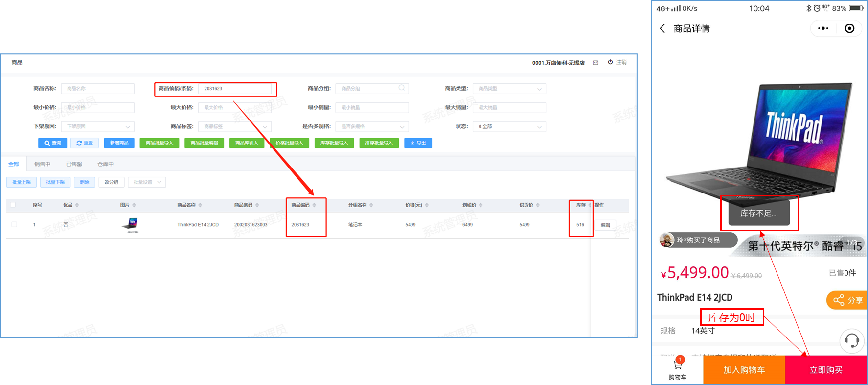Sort table by 分组名称 column arrows

371,205
